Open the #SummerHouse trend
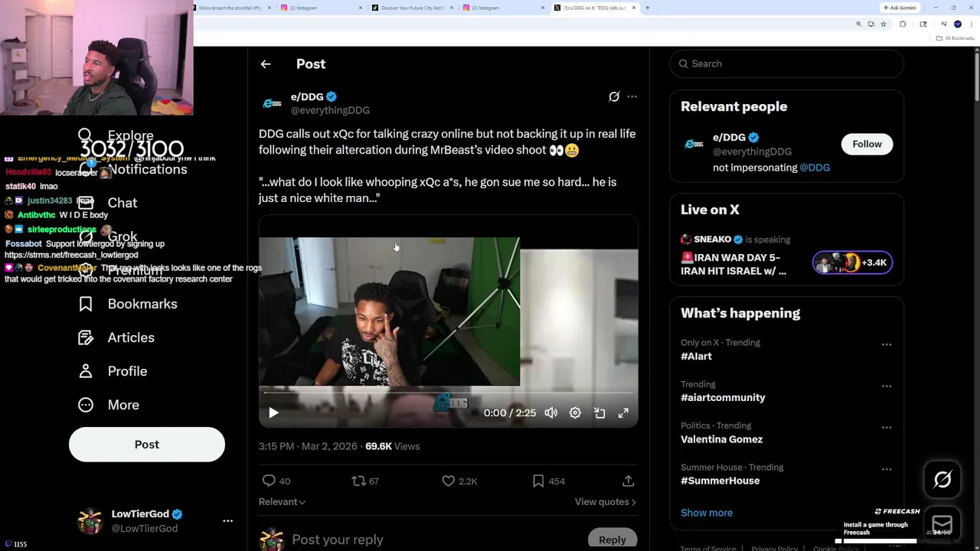 pyautogui.click(x=720, y=481)
